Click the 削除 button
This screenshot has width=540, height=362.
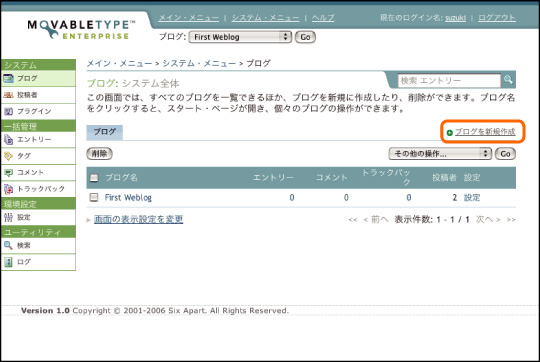[99, 154]
